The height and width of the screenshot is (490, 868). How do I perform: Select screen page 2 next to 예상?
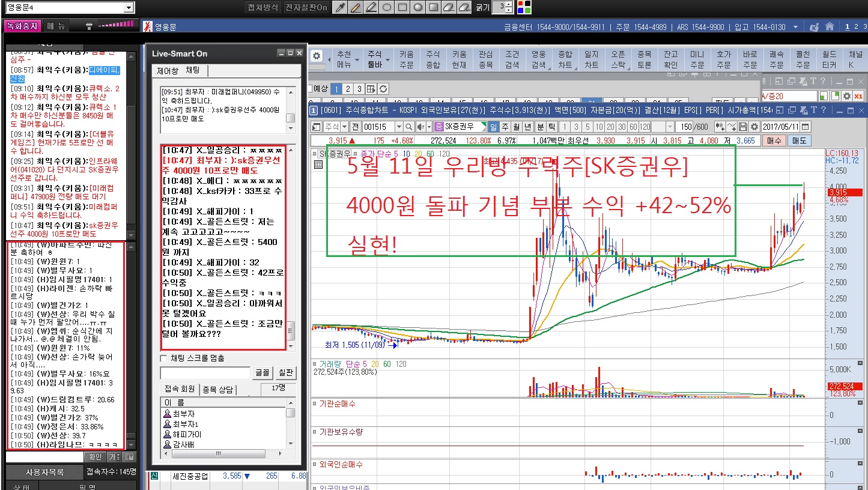pos(348,89)
